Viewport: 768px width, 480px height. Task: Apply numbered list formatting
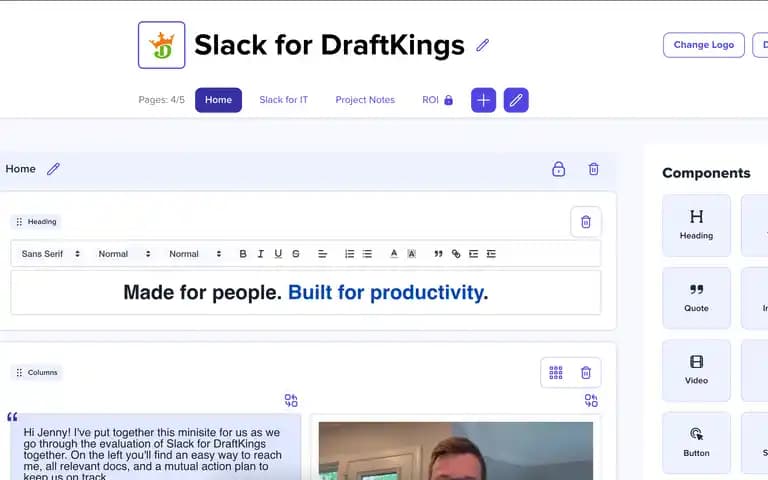pos(349,254)
